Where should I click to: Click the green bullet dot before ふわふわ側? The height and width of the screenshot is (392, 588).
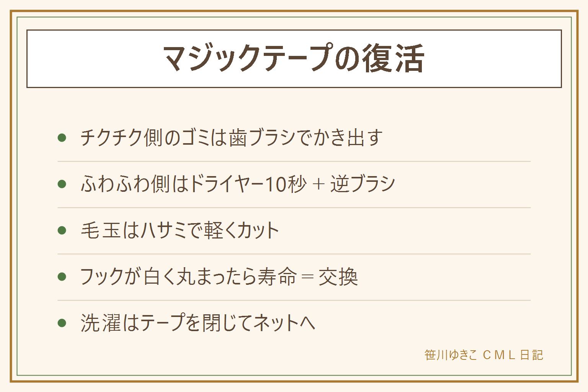pos(62,184)
